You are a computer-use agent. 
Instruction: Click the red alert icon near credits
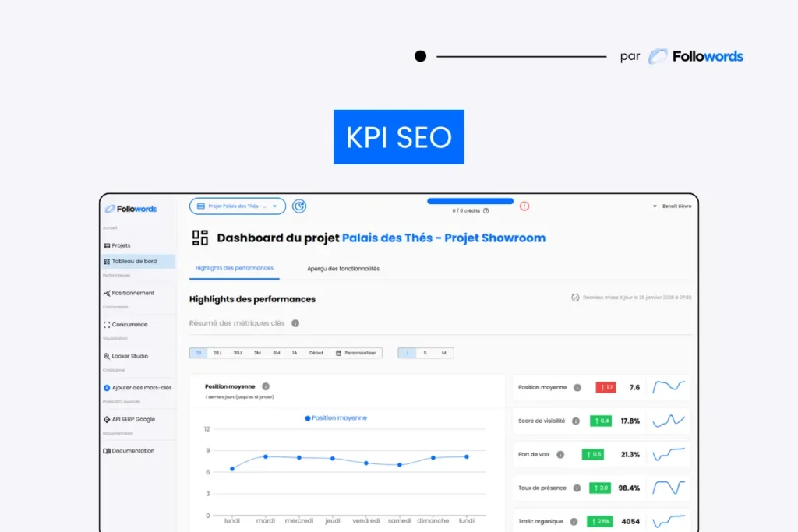pos(524,206)
